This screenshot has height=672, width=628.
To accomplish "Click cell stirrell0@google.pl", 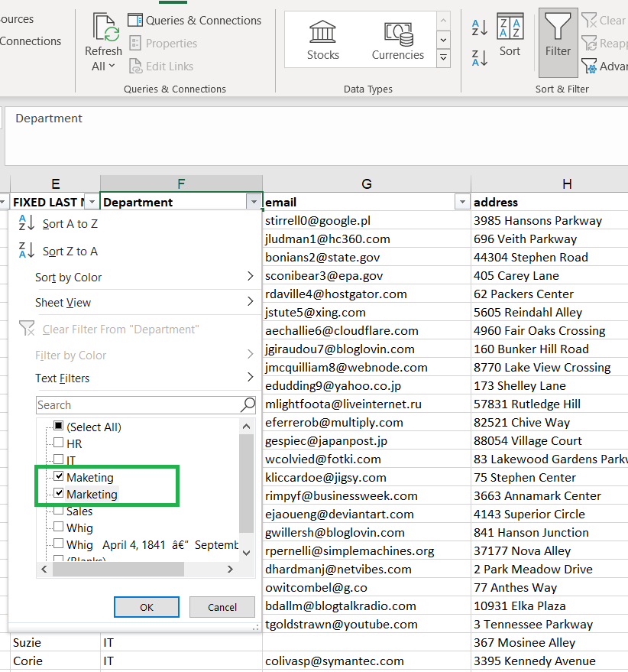I will (367, 220).
